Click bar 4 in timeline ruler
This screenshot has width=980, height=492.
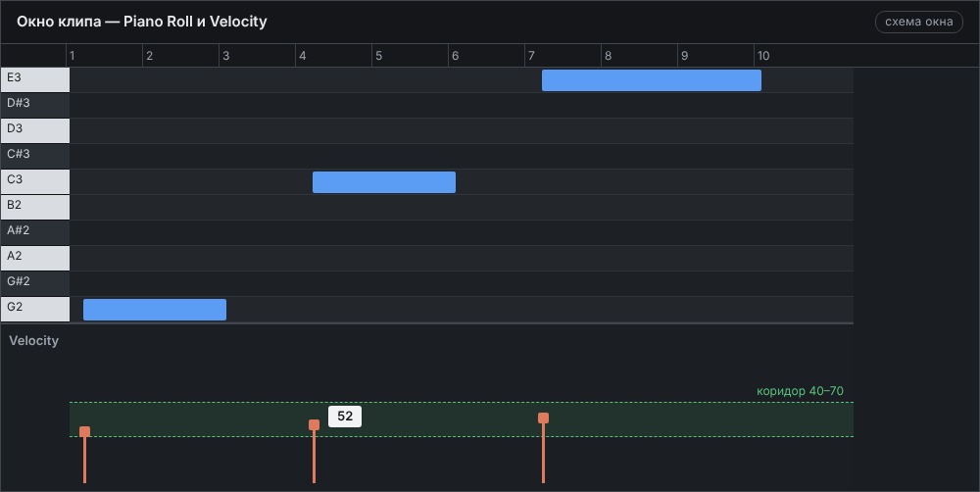334,56
